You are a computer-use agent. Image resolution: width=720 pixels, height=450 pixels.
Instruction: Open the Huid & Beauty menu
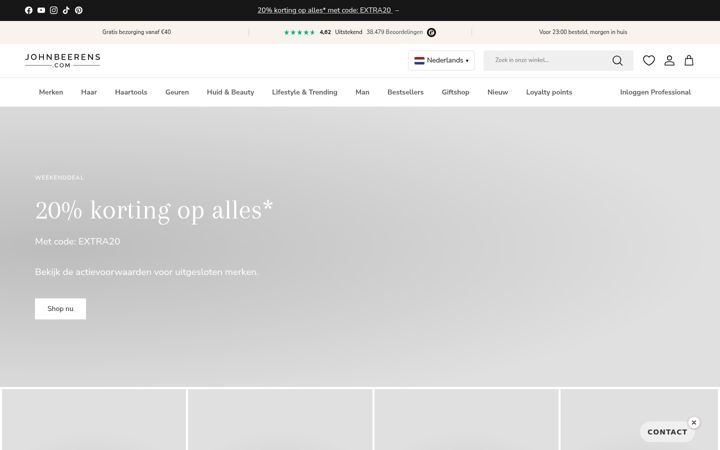[x=230, y=92]
